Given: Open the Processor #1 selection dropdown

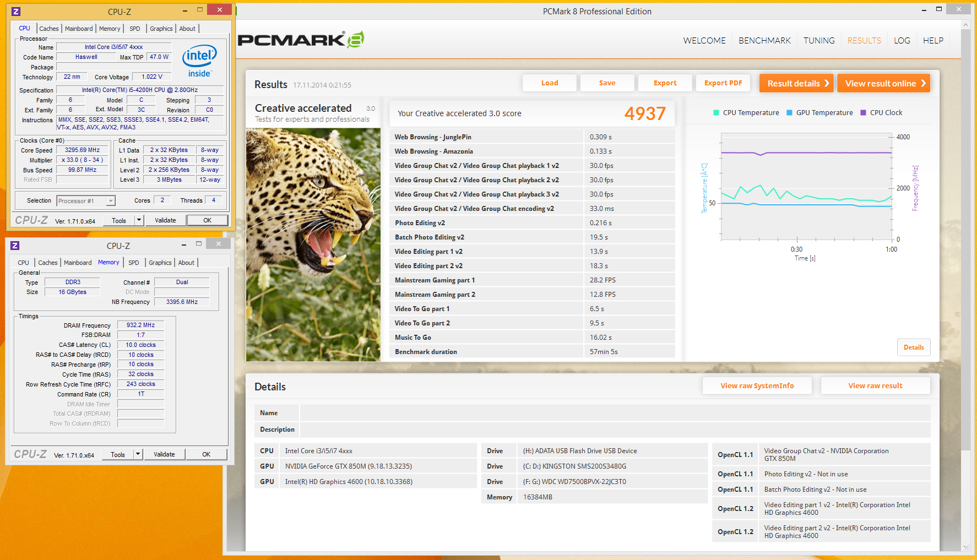Looking at the screenshot, I should point(86,201).
